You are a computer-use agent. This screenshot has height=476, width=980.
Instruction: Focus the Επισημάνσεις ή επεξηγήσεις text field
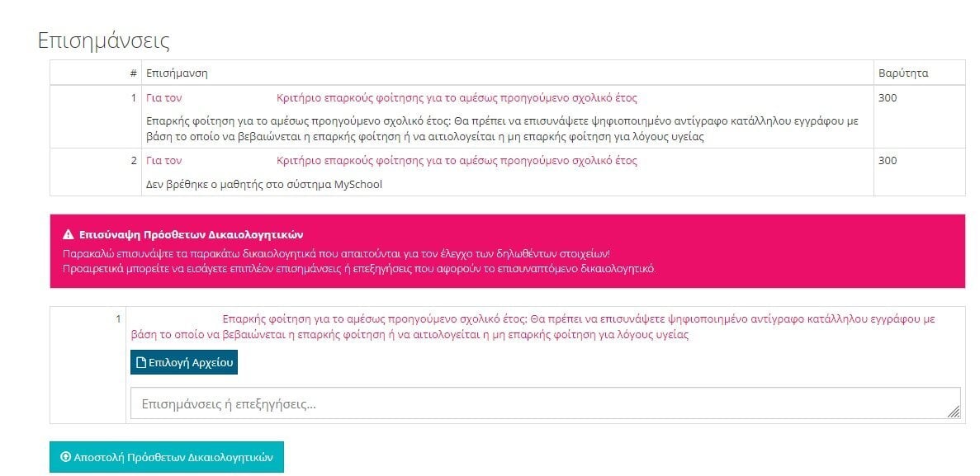(545, 403)
